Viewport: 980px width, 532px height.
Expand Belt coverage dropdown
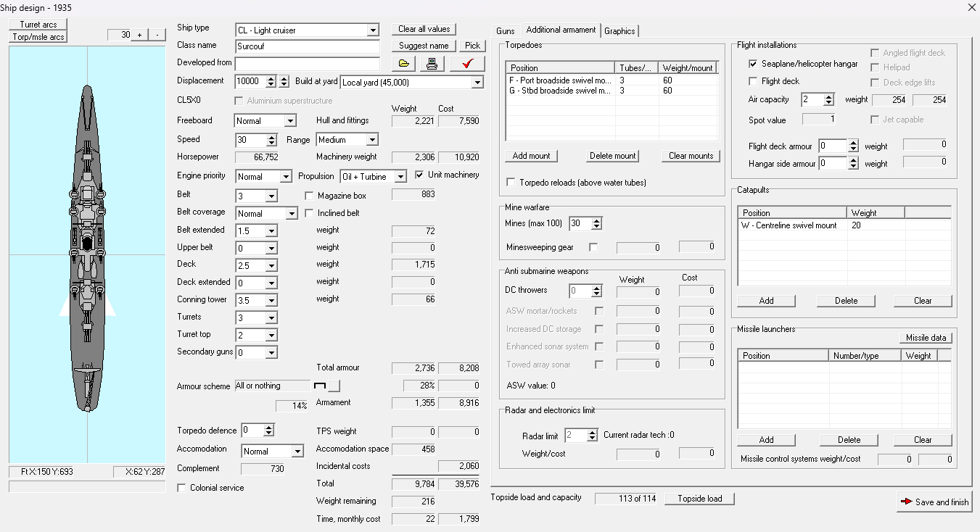click(x=292, y=214)
